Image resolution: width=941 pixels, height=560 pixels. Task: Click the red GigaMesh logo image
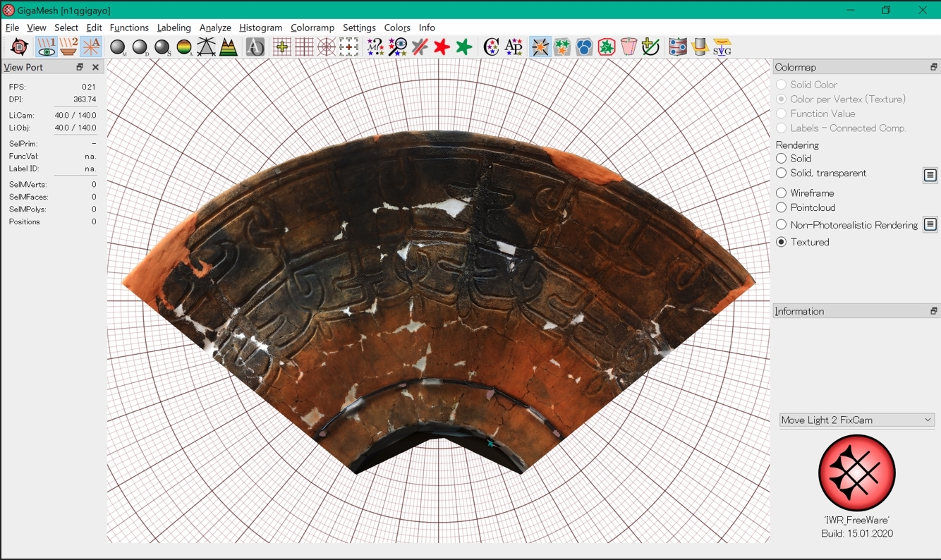click(x=857, y=473)
